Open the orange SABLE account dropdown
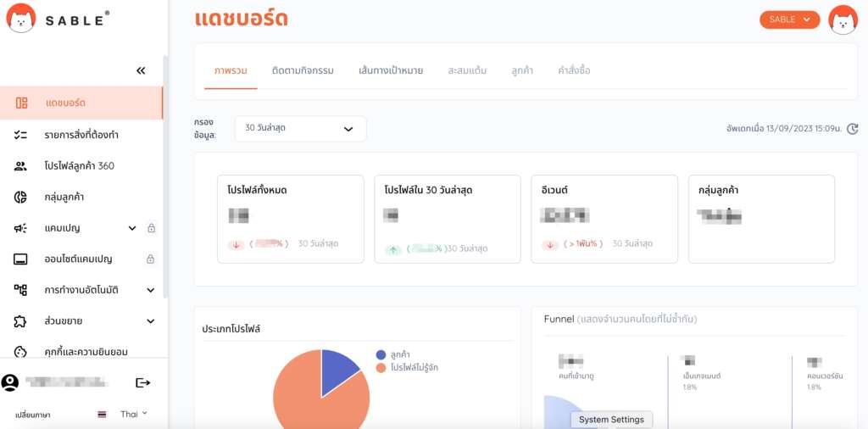The height and width of the screenshot is (429, 868). click(789, 19)
